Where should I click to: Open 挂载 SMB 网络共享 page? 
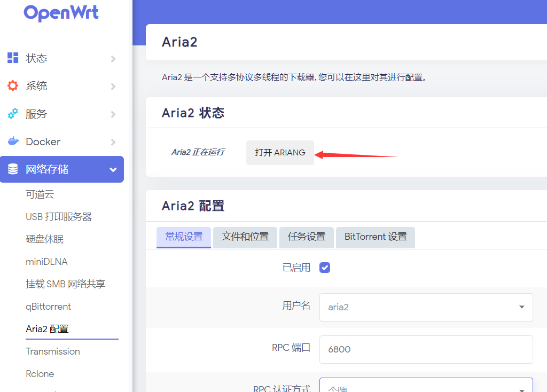point(66,284)
